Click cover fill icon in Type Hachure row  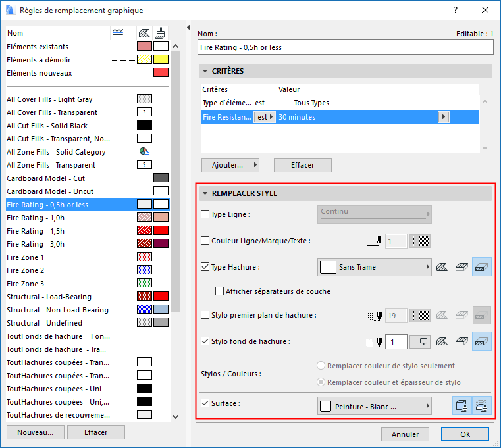point(461,267)
